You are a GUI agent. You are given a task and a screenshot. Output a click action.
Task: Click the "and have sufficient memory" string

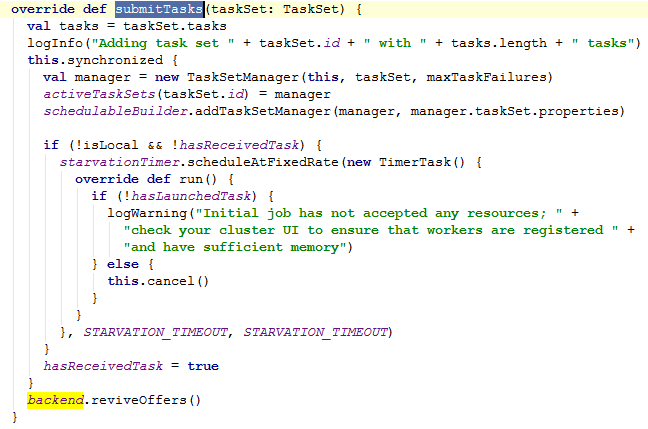pyautogui.click(x=235, y=247)
